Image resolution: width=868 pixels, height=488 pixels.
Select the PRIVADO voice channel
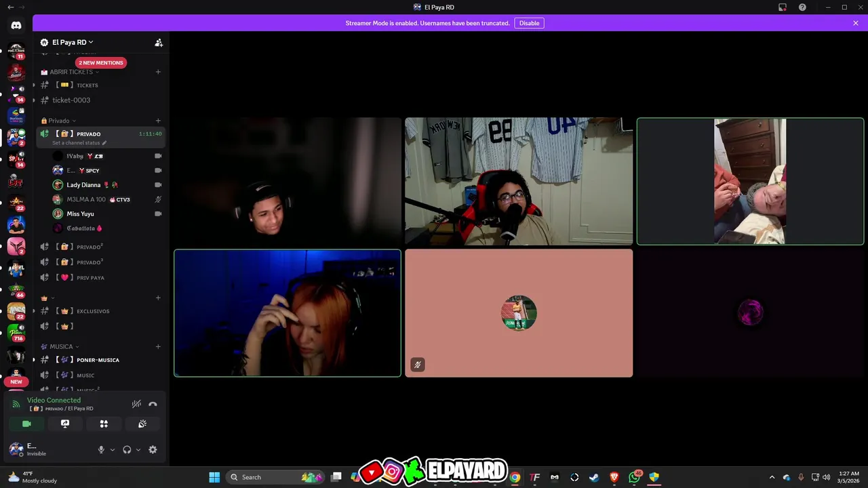pyautogui.click(x=101, y=134)
